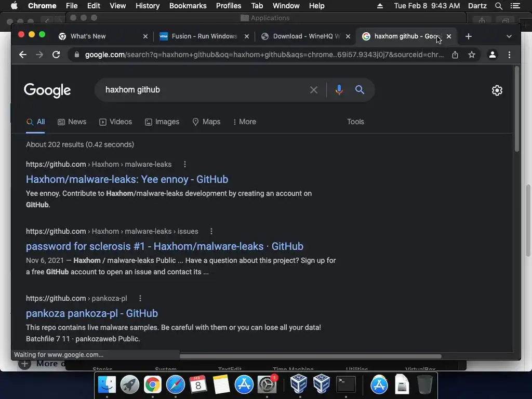Viewport: 532px width, 399px height.
Task: Close the haxhom github tab
Action: [x=449, y=36]
